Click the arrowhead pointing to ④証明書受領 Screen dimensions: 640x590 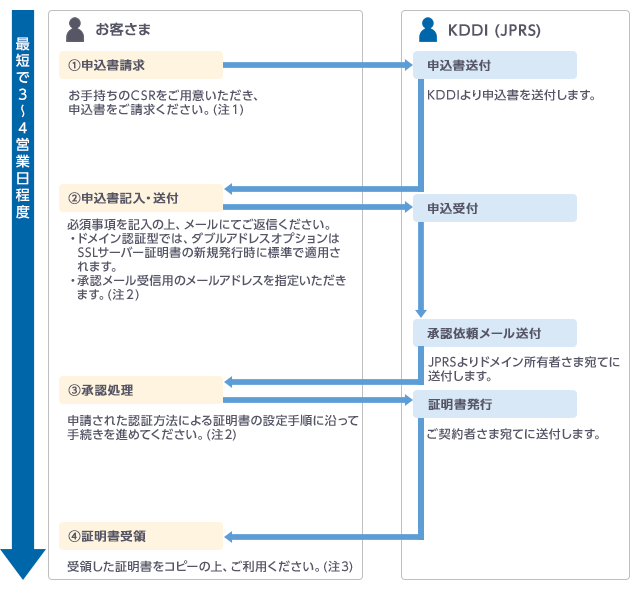(229, 535)
